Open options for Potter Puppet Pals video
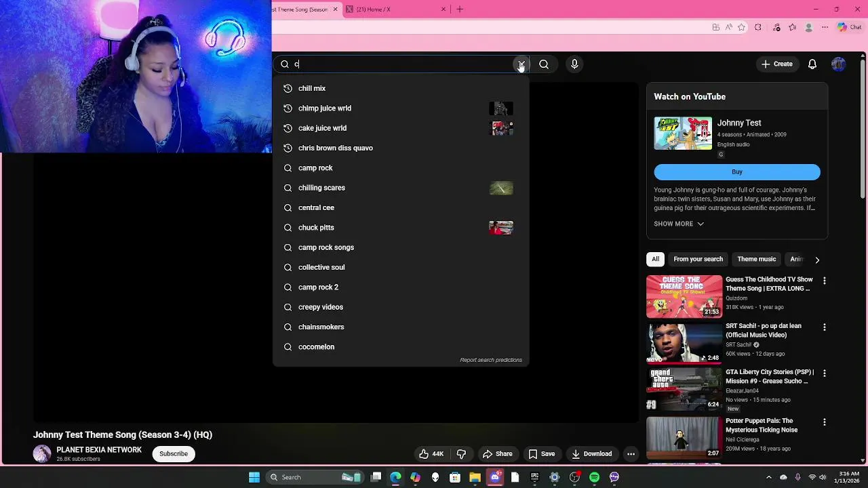868x488 pixels. pos(825,422)
